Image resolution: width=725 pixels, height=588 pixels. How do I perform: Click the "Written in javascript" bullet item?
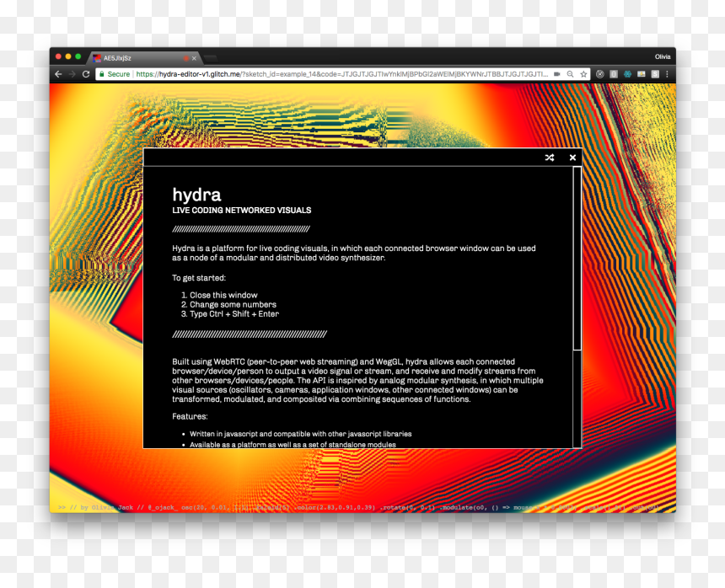pyautogui.click(x=301, y=434)
